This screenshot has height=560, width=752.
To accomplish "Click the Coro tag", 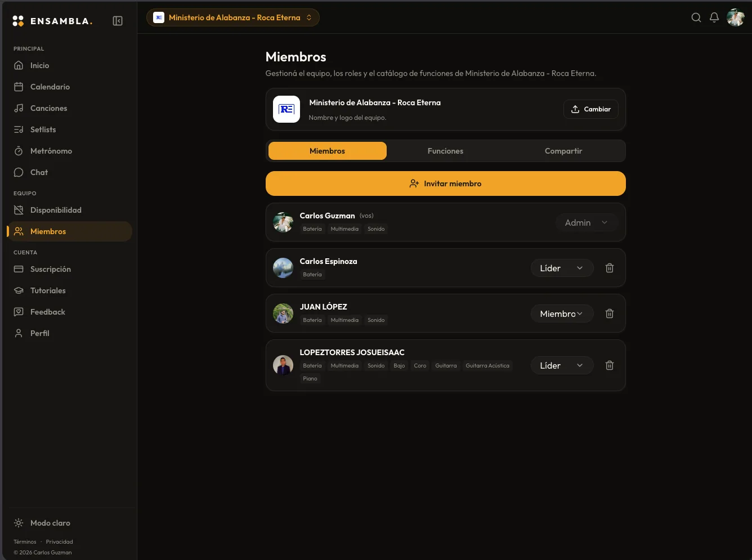I will tap(420, 366).
